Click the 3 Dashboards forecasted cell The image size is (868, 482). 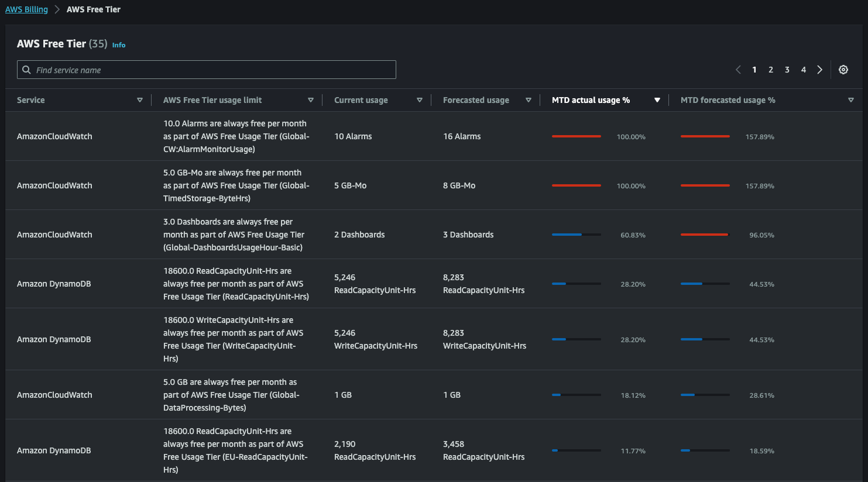coord(468,235)
